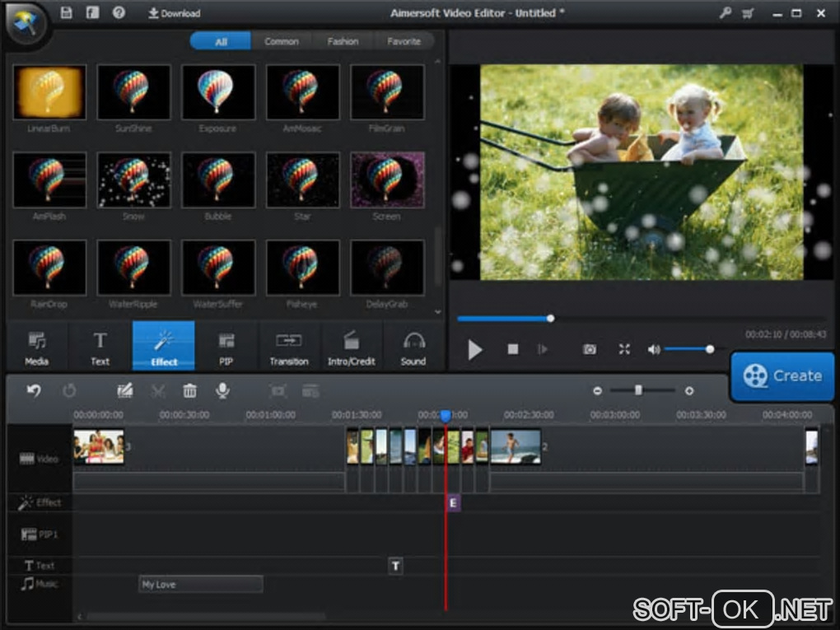Click the delete trash icon

pyautogui.click(x=189, y=391)
